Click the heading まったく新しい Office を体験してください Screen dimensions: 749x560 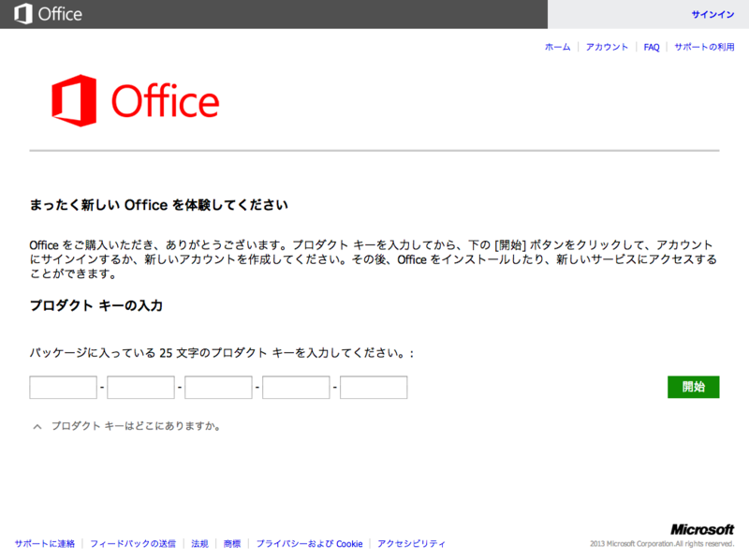pos(158,205)
